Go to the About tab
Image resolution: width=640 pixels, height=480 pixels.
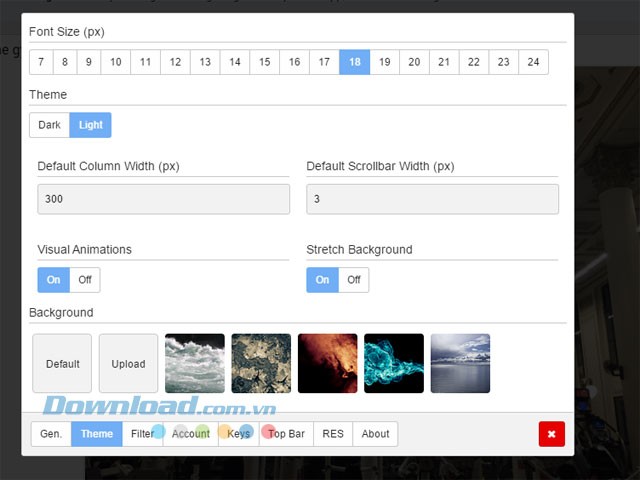point(375,434)
